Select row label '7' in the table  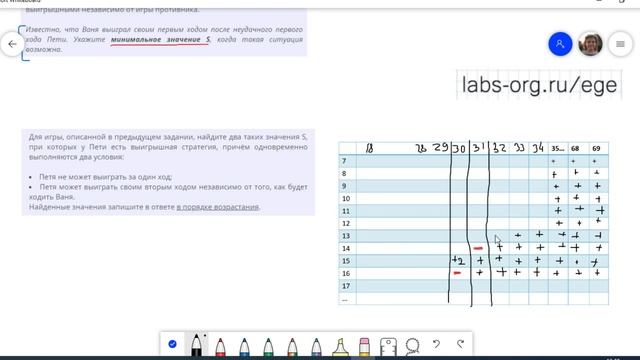[x=344, y=161]
